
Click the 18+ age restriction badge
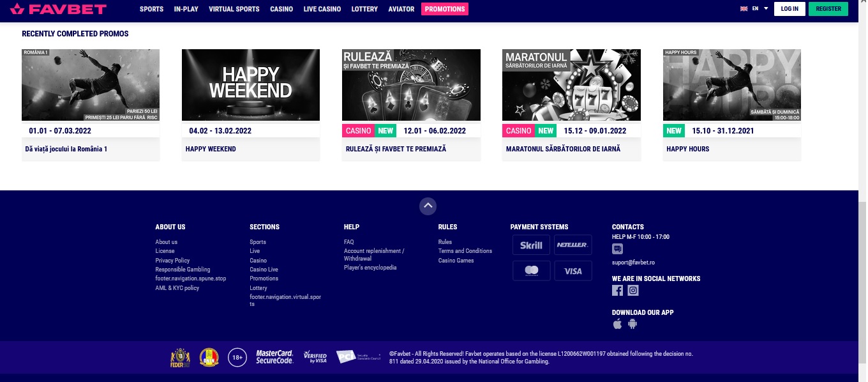click(x=237, y=358)
